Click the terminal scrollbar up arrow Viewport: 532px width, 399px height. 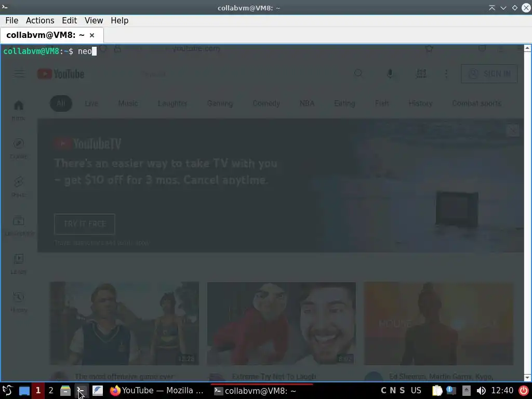point(527,48)
